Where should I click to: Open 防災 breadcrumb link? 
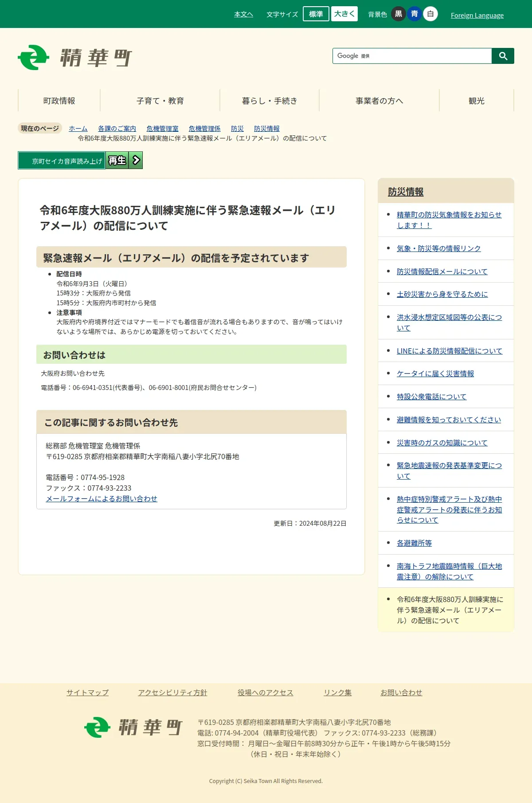coord(237,128)
